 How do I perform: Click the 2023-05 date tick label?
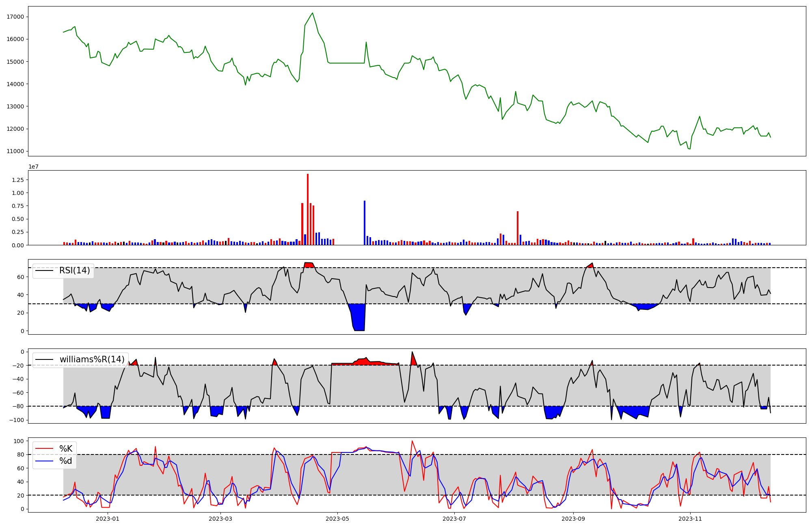coord(337,519)
